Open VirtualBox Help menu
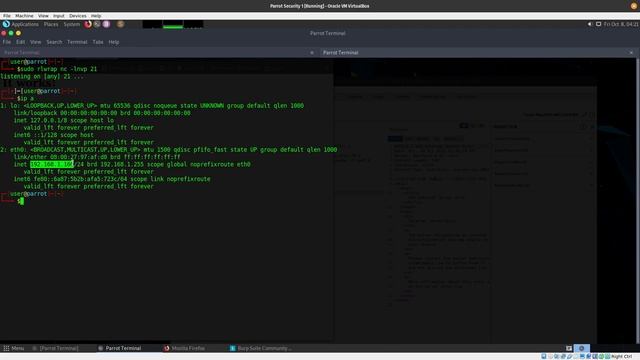The width and height of the screenshot is (640, 360). coord(96,16)
